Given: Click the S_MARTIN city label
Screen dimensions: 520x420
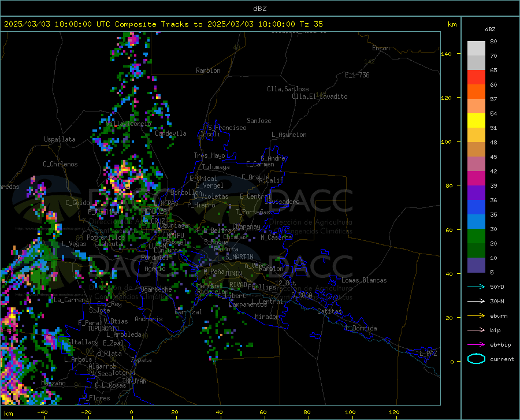Looking at the screenshot, I should (239, 257).
